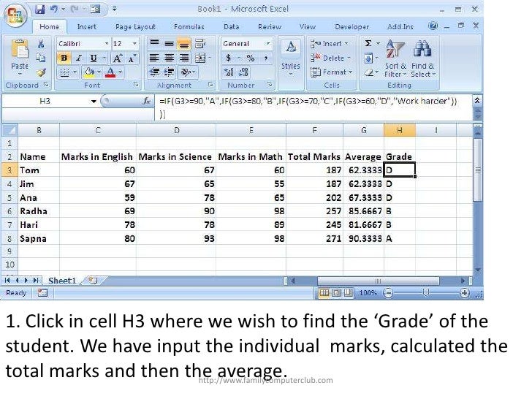
Task: Toggle Wrap Text button
Action: coord(199,43)
